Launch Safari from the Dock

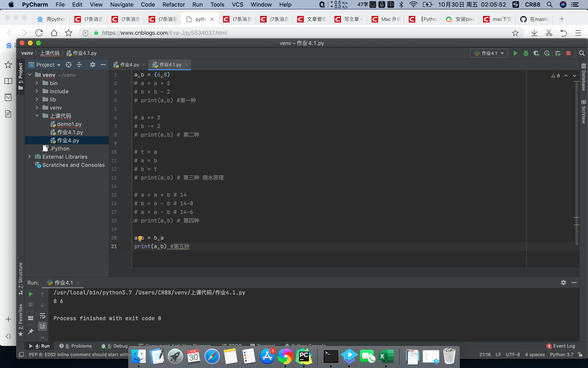pos(212,356)
